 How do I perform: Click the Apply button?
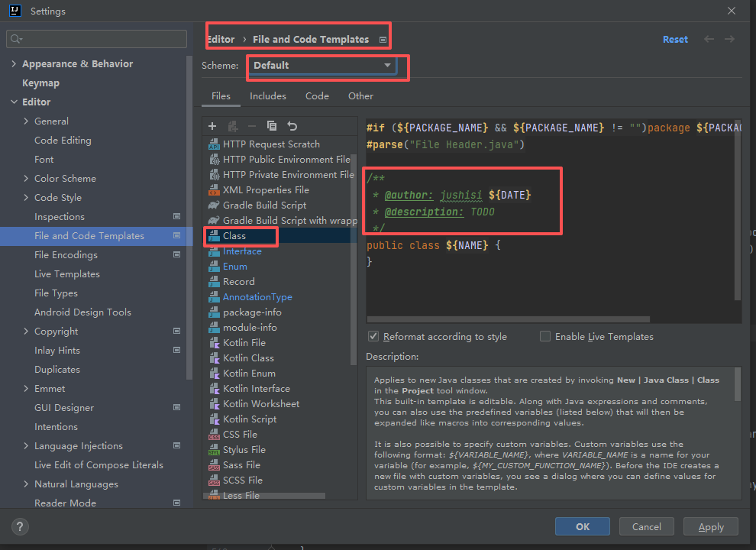(711, 526)
